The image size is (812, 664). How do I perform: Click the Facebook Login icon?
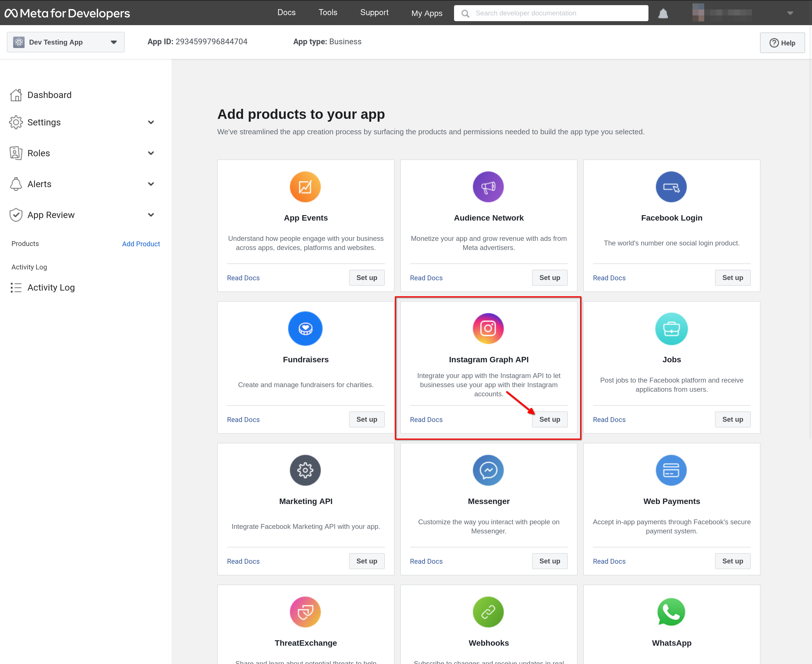click(671, 187)
